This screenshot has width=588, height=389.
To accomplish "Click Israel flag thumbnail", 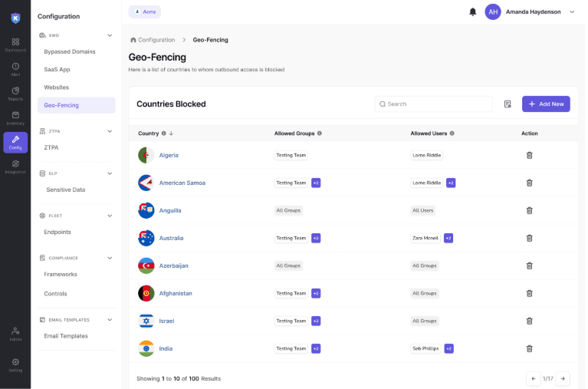I will [x=146, y=321].
